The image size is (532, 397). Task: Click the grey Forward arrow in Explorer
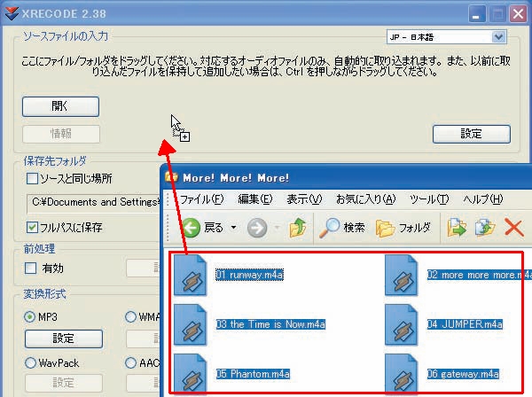(257, 228)
